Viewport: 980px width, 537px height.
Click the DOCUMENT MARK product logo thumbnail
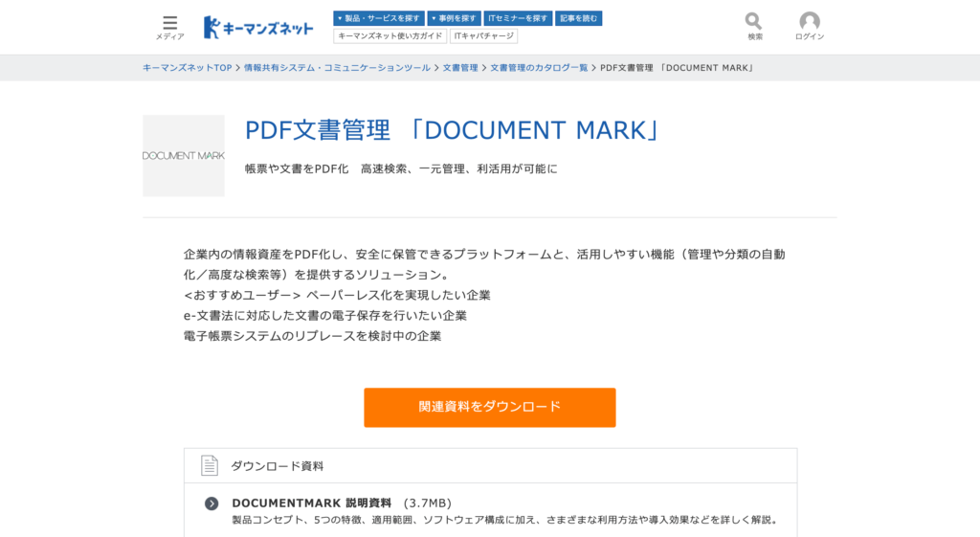[183, 156]
